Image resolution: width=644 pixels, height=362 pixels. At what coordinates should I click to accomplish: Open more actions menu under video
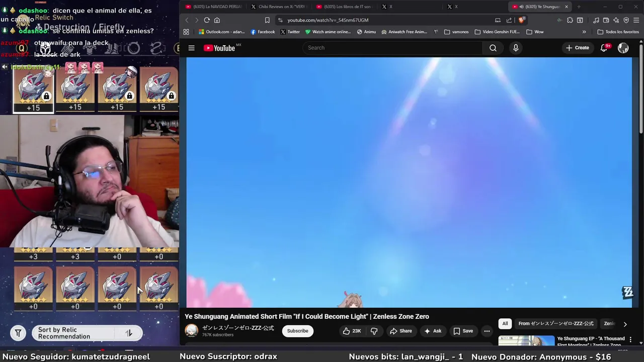[x=487, y=331]
